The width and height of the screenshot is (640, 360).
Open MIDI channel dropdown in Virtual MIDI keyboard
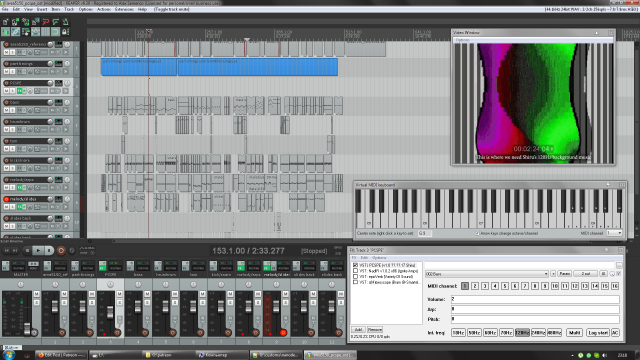[614, 233]
